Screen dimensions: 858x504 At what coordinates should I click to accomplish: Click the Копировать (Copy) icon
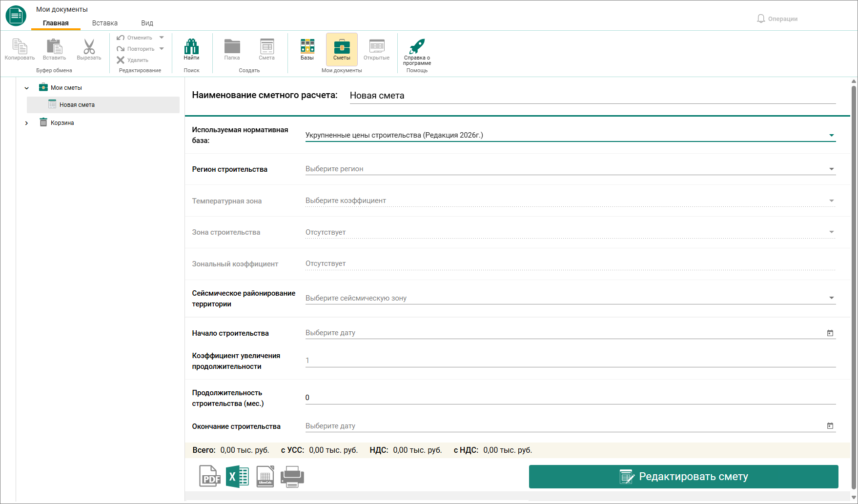[x=20, y=46]
